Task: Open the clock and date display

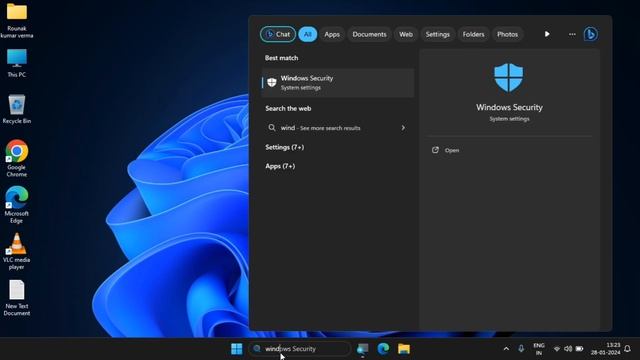Action: click(x=605, y=349)
